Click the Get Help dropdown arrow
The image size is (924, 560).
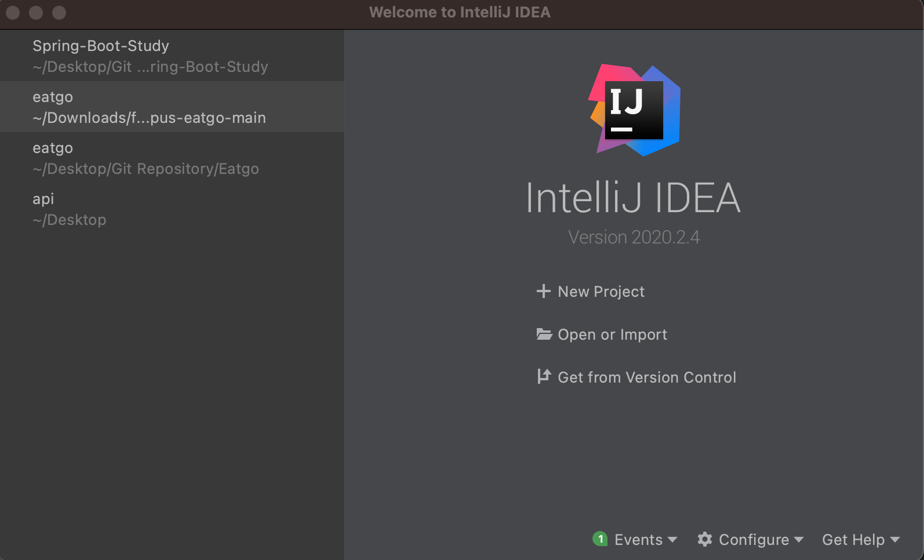click(x=895, y=540)
